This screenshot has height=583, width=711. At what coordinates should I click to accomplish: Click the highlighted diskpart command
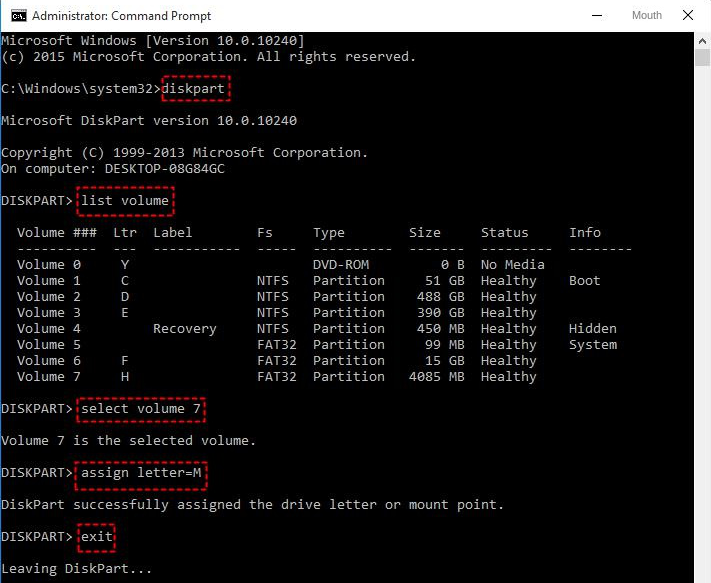(x=195, y=89)
